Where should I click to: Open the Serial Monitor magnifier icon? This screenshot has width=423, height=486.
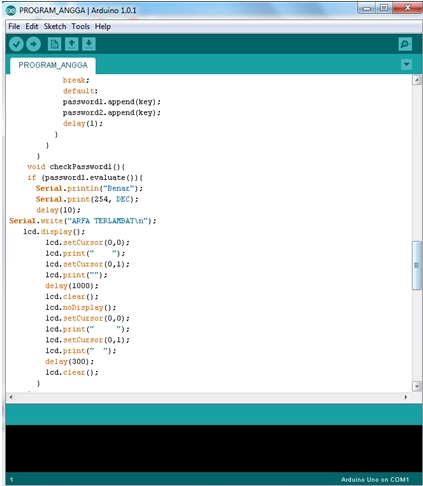coord(405,44)
